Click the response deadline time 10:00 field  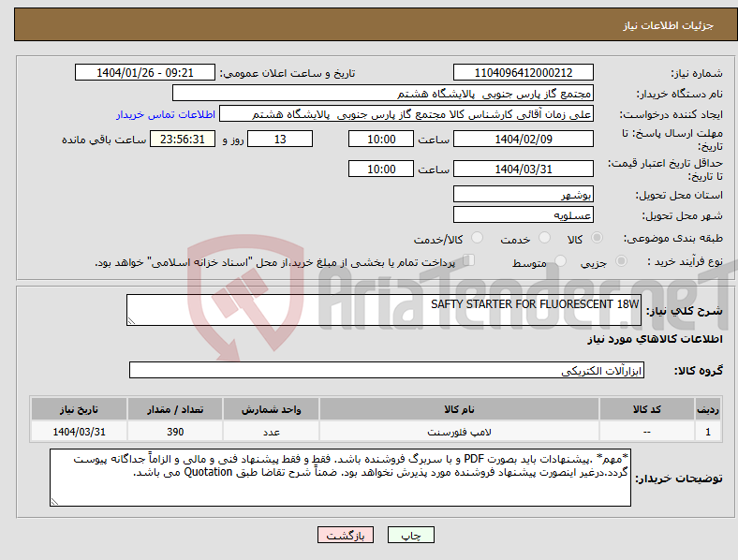381,139
